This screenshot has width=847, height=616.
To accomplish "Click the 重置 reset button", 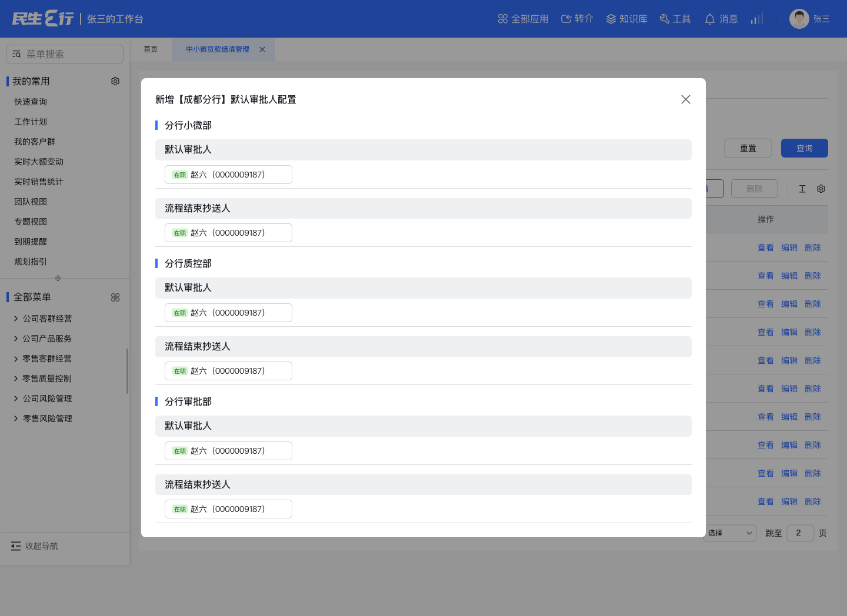I will point(748,148).
